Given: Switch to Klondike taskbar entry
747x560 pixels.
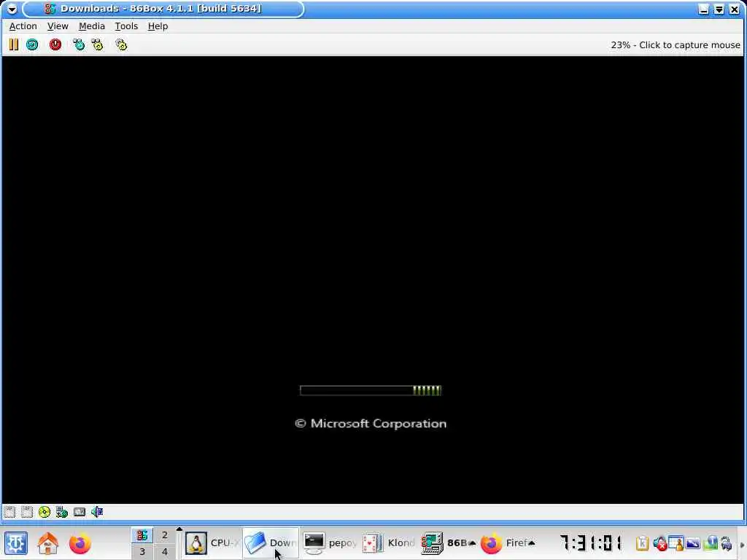Looking at the screenshot, I should coord(388,542).
